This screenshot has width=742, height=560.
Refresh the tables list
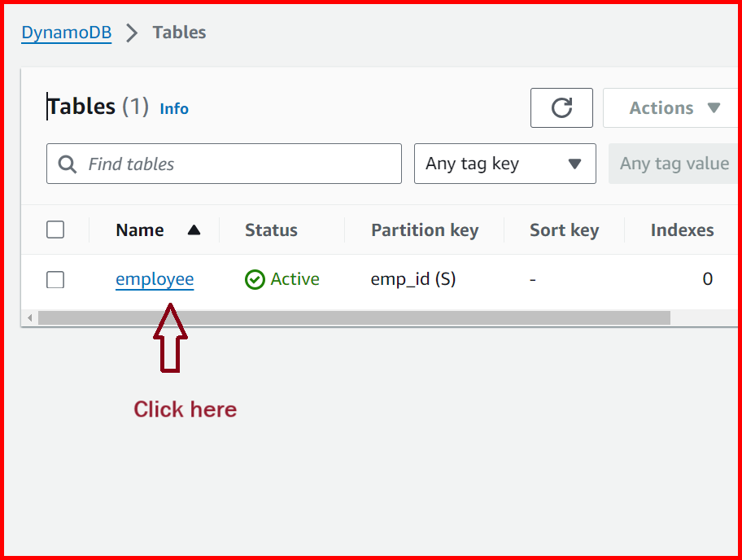click(x=561, y=107)
